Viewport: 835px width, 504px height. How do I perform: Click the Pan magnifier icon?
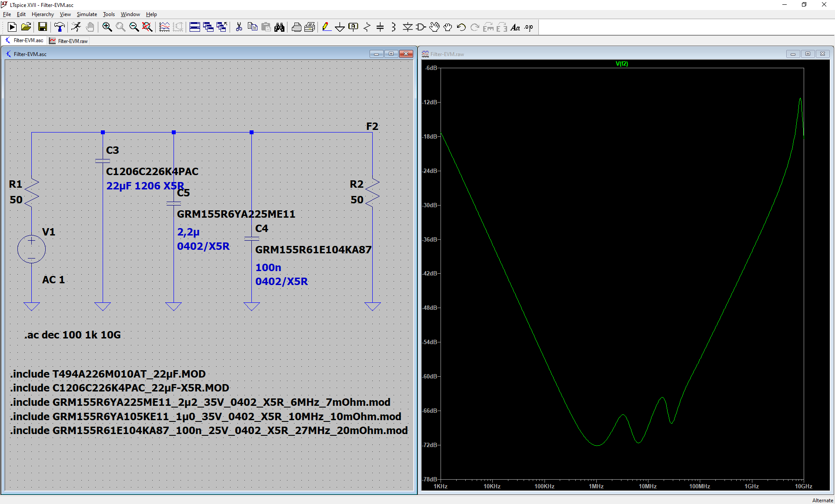120,27
